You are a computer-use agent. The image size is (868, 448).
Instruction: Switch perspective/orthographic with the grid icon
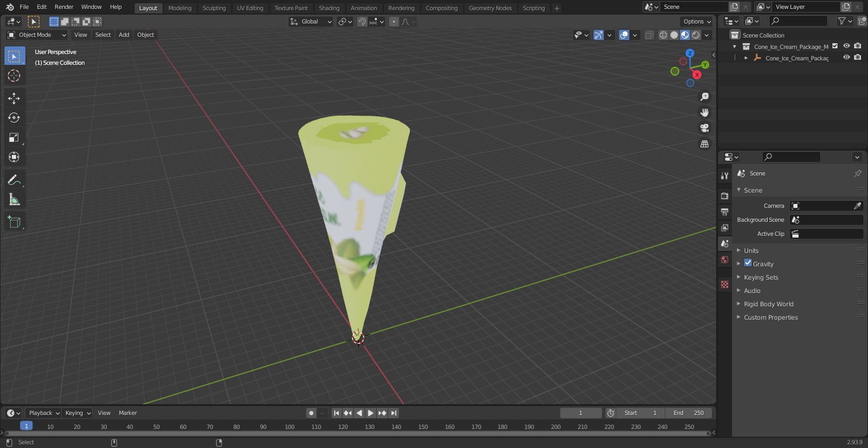(x=704, y=144)
